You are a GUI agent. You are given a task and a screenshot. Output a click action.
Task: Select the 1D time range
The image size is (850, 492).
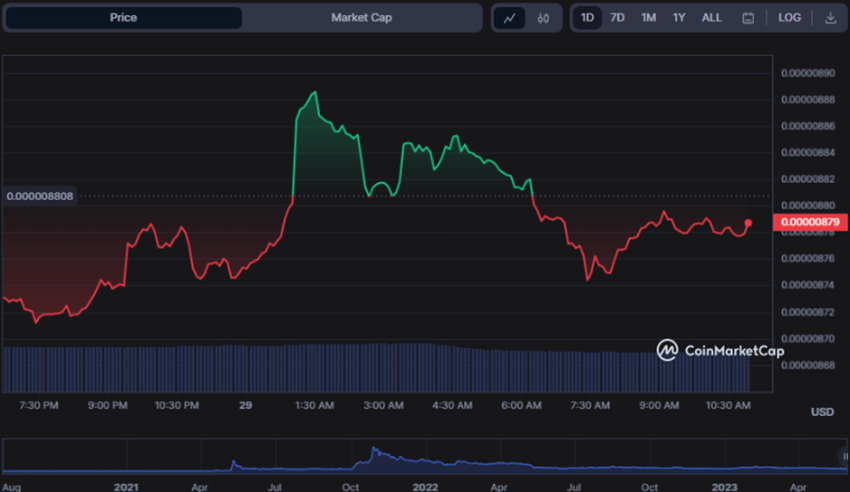tap(587, 18)
